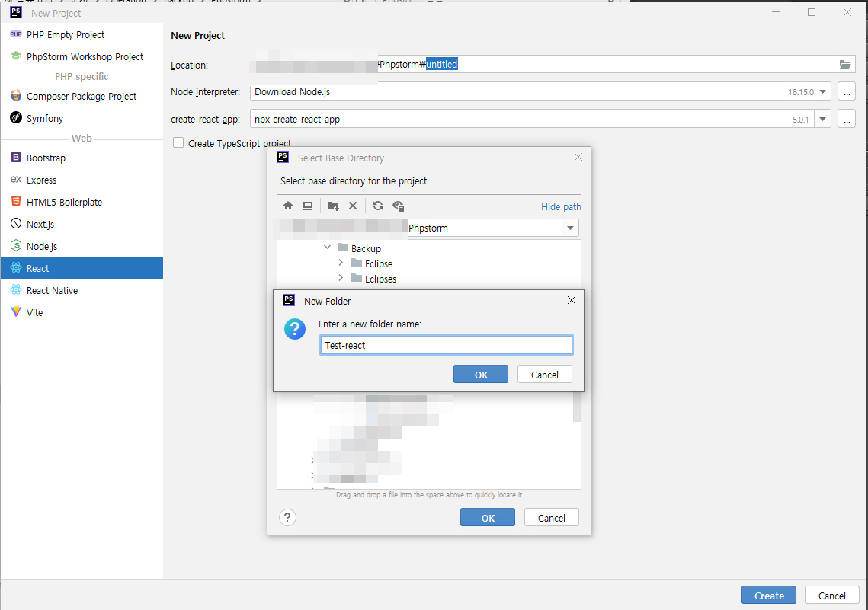The width and height of the screenshot is (868, 610).
Task: Choose Composer Package Project generator
Action: coord(82,96)
